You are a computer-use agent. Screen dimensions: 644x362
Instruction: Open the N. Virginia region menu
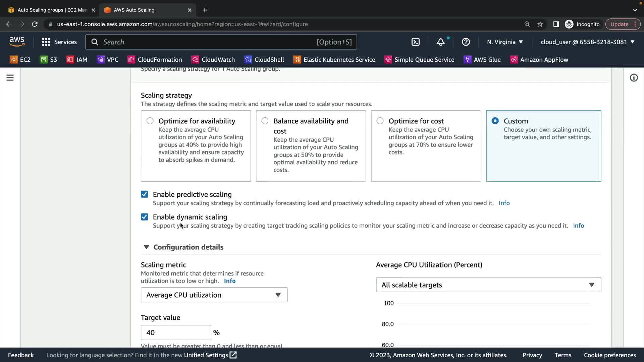(x=505, y=42)
